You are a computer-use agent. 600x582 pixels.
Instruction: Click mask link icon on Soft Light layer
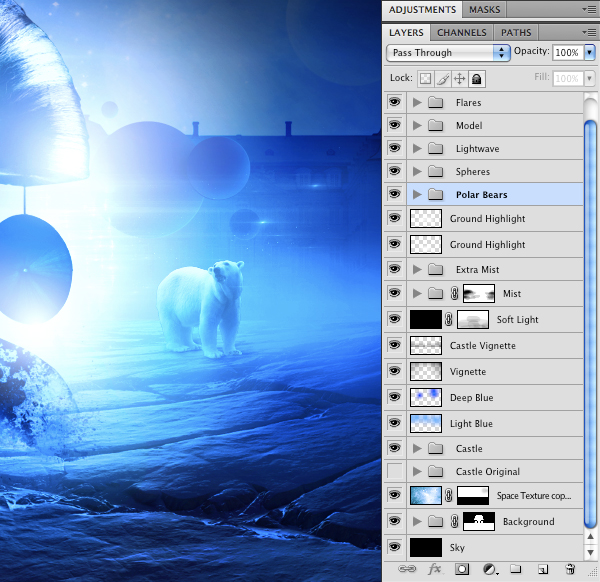[x=448, y=320]
